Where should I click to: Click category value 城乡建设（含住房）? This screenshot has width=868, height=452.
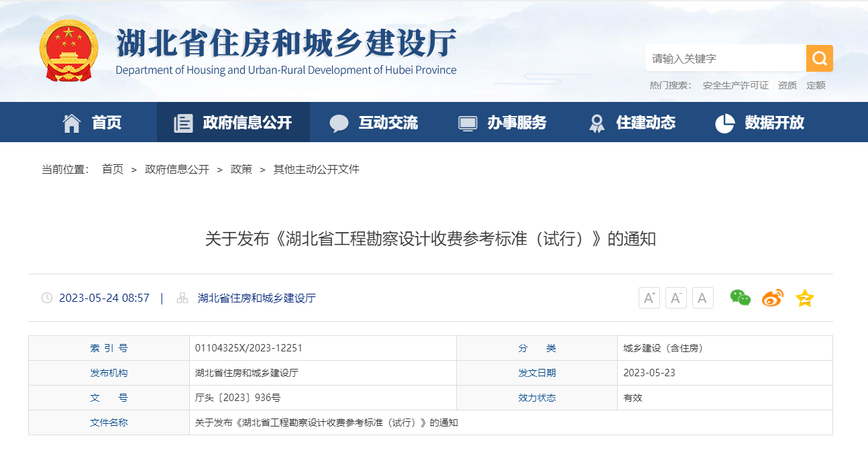[663, 348]
